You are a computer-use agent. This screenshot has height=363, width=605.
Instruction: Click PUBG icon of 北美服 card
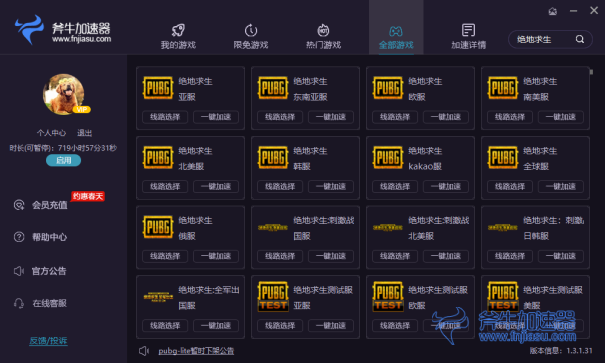click(158, 157)
